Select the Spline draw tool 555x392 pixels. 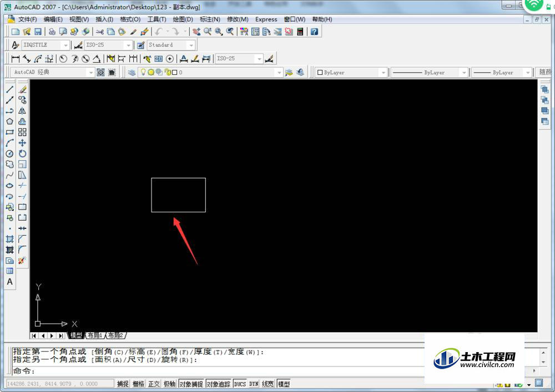tap(9, 175)
